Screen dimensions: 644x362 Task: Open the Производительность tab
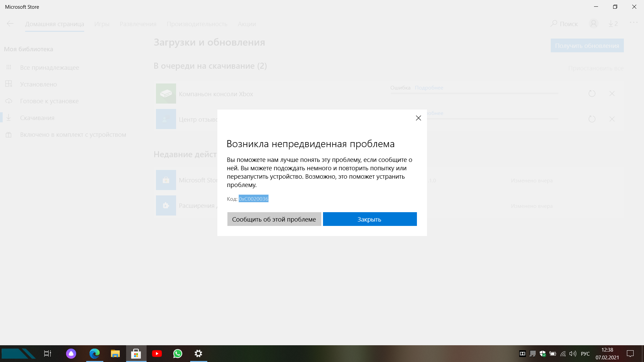(197, 24)
